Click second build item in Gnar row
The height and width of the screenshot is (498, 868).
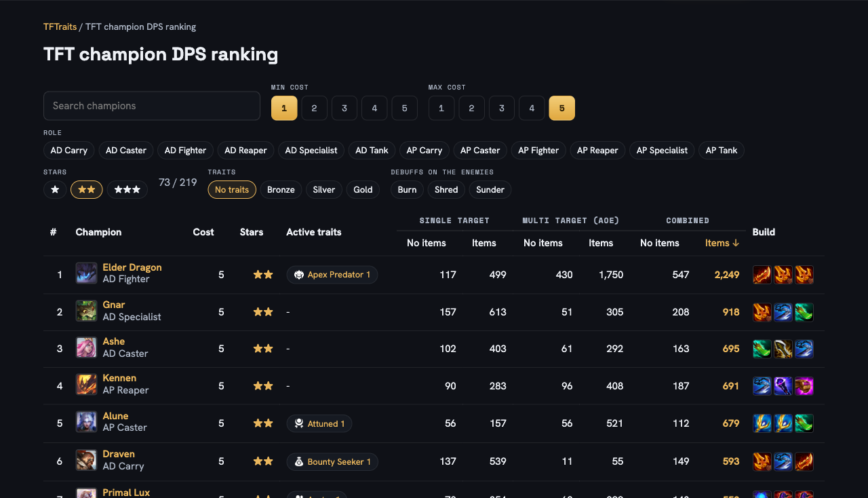783,312
